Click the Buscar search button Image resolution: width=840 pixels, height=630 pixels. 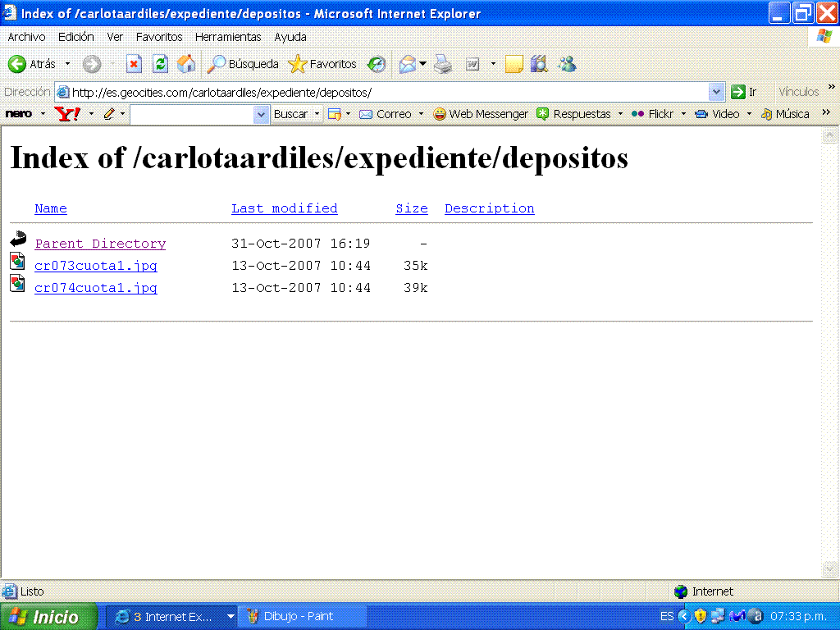[x=291, y=114]
